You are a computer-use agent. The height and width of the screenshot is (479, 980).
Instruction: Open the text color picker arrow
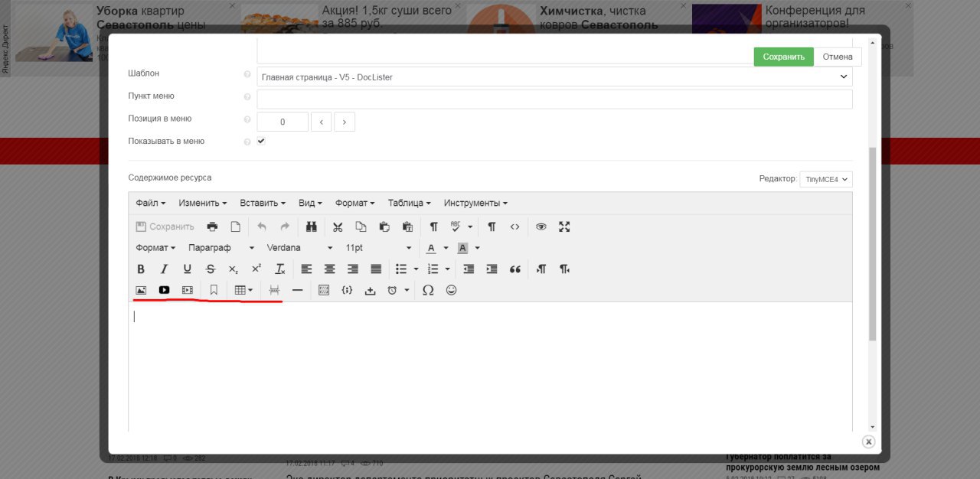coord(446,248)
